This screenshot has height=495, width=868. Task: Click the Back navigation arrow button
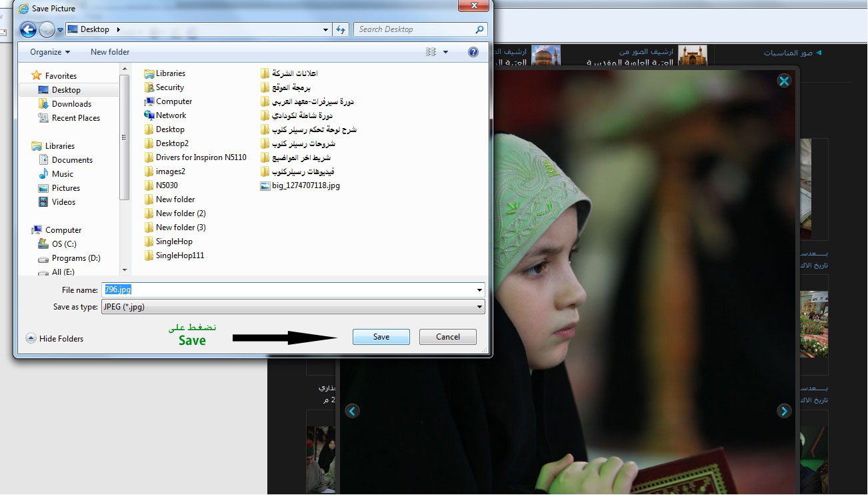[28, 29]
